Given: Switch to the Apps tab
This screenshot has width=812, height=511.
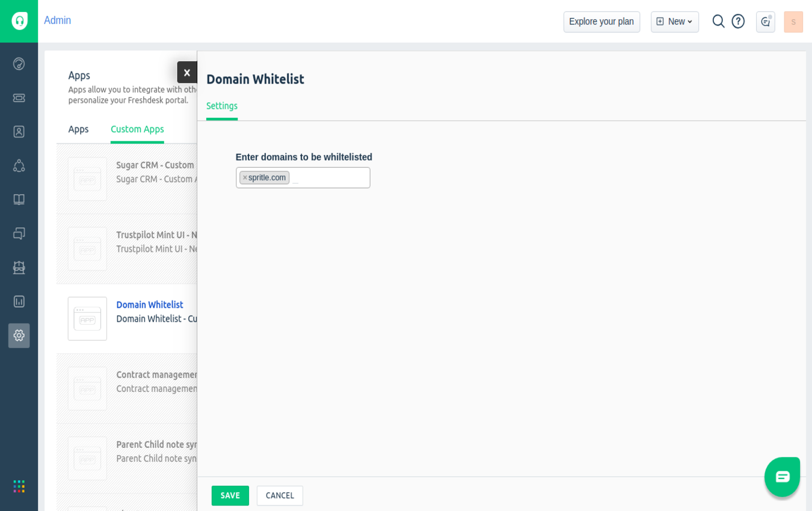Looking at the screenshot, I should click(78, 129).
